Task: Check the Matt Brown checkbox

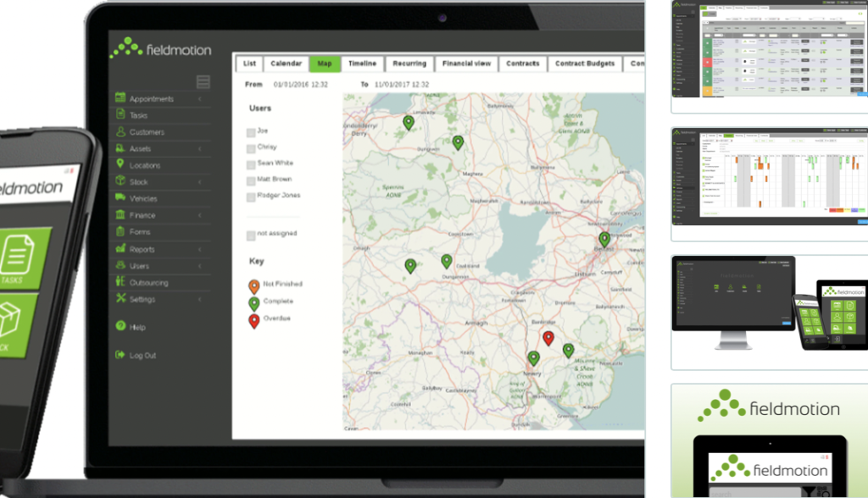Action: [251, 180]
